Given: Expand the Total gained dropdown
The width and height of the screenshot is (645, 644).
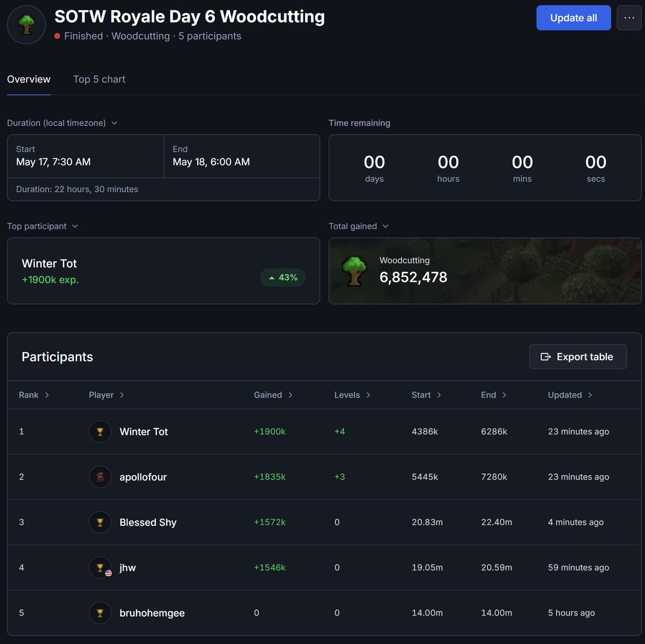Looking at the screenshot, I should click(359, 226).
